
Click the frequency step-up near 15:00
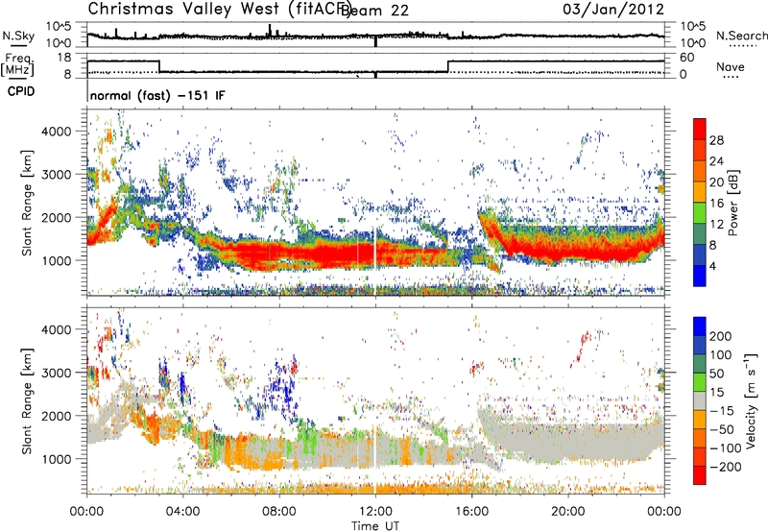coord(448,66)
